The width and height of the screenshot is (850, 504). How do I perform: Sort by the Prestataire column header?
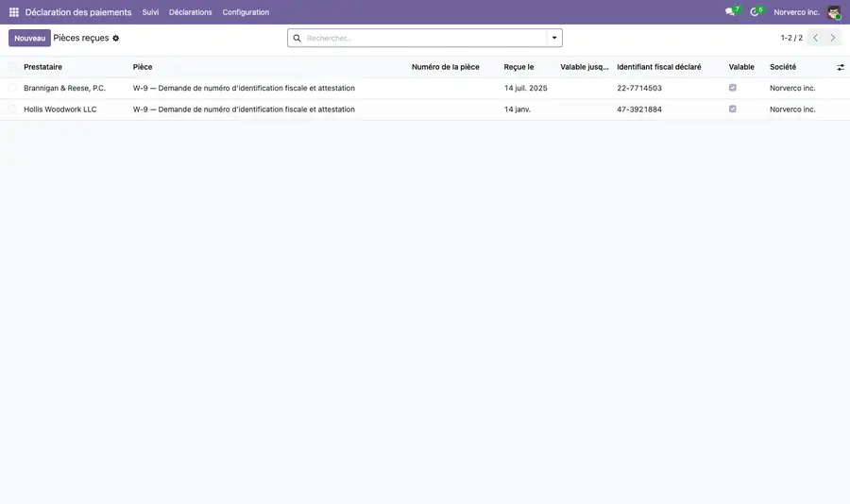(42, 67)
